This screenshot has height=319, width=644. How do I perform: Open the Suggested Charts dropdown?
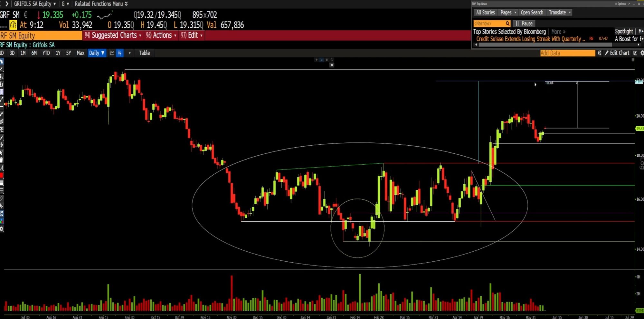[x=113, y=35]
